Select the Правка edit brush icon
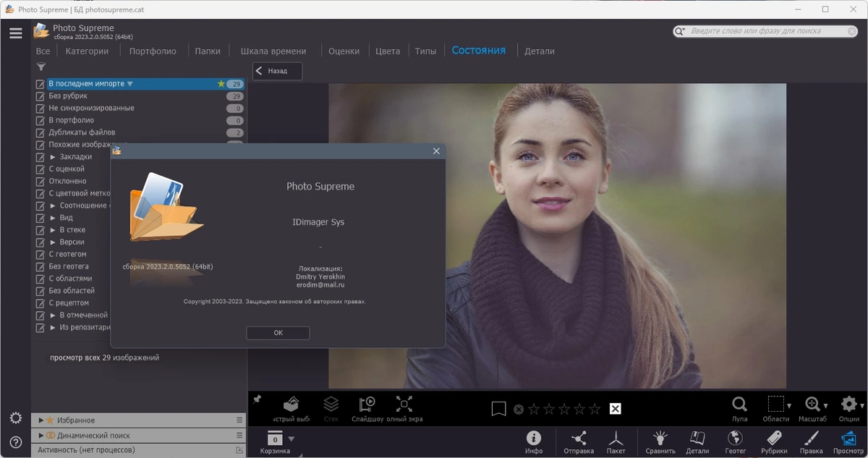This screenshot has width=868, height=458. tap(811, 442)
